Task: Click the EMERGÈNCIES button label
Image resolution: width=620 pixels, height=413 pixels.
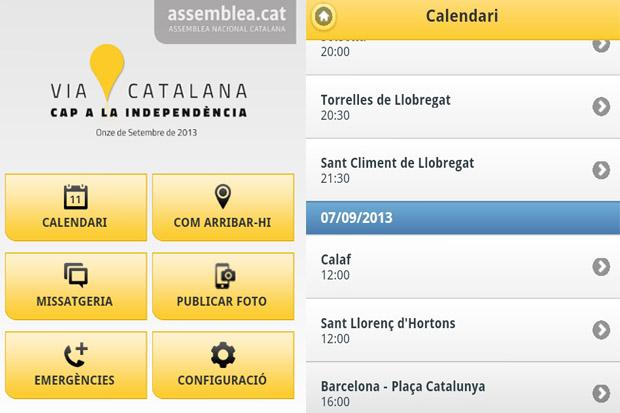Action: 74,380
